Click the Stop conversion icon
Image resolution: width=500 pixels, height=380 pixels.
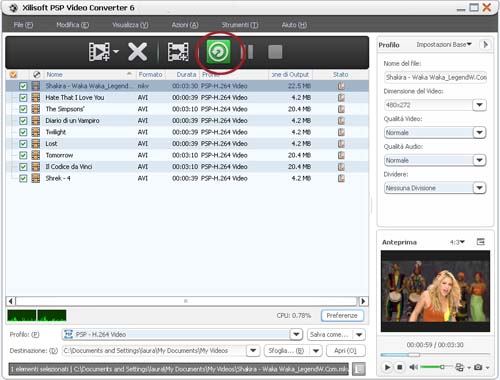click(275, 52)
